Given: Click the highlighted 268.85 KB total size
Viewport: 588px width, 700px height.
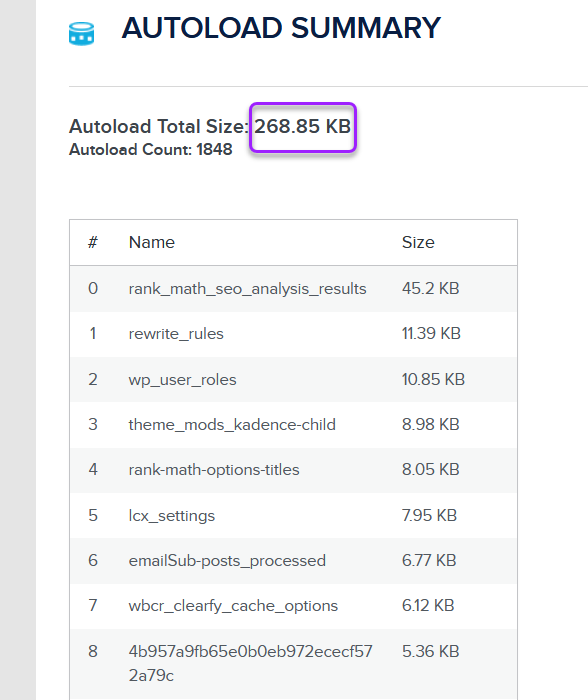Looking at the screenshot, I should (303, 127).
